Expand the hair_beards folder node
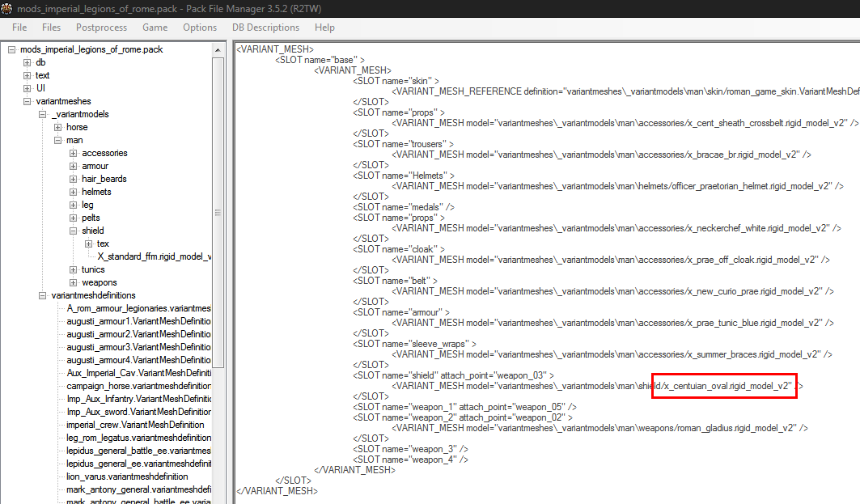This screenshot has height=504, width=860. (73, 179)
